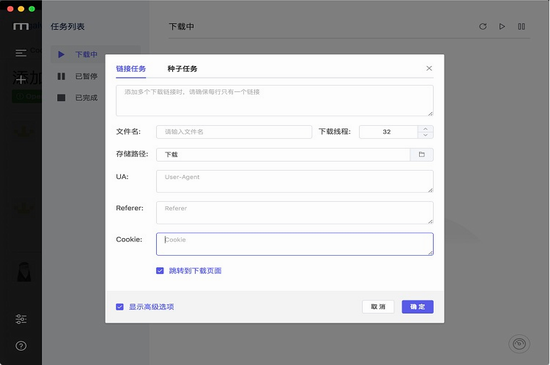This screenshot has width=550, height=365.
Task: Click the pause all tasks icon
Action: point(521,27)
